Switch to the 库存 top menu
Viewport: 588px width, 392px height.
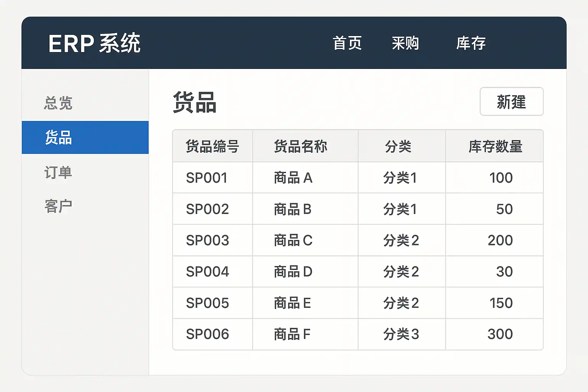pyautogui.click(x=471, y=43)
